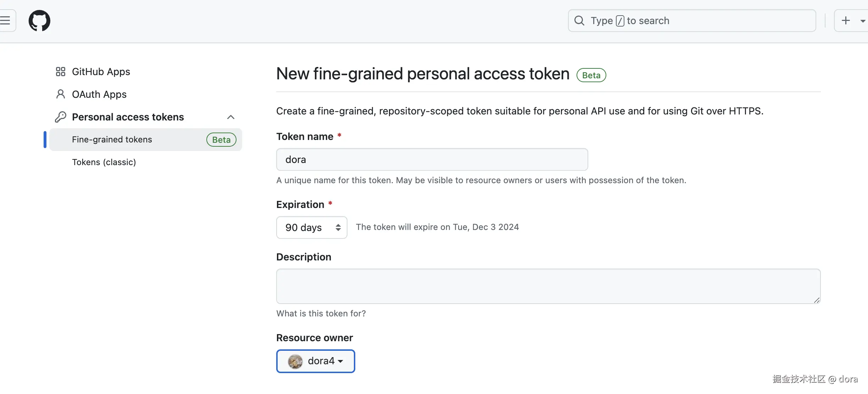Click the Personal access tokens key icon

[x=61, y=117]
